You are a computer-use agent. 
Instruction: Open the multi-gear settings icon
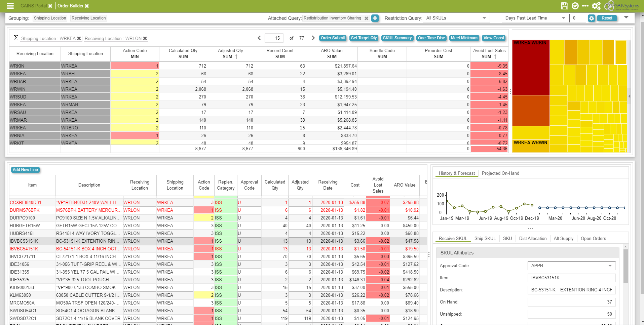[596, 6]
